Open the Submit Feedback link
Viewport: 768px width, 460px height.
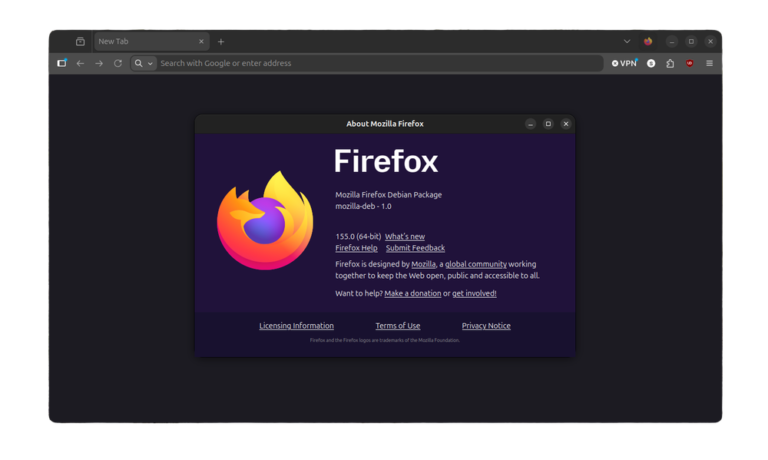pos(415,248)
